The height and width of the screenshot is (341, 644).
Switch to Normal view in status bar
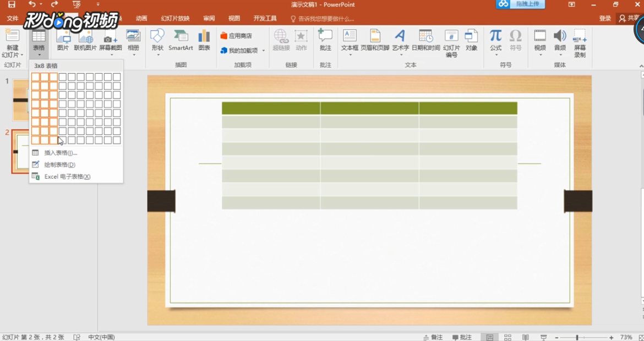pos(489,337)
